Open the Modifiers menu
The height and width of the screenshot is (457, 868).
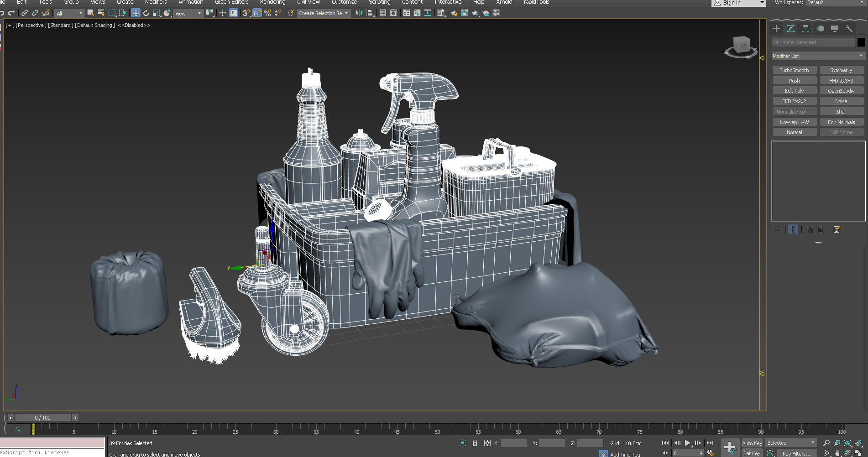pyautogui.click(x=156, y=2)
